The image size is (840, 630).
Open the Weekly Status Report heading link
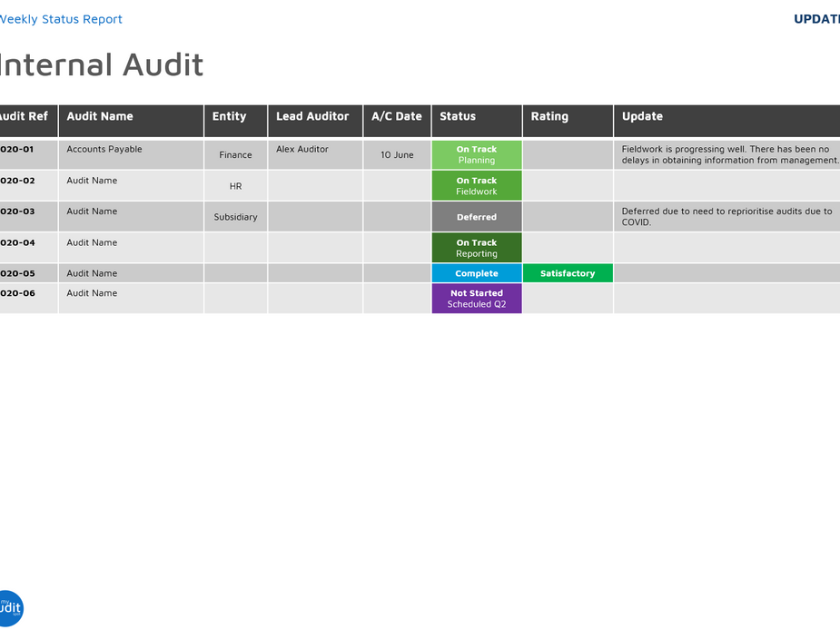(61, 19)
